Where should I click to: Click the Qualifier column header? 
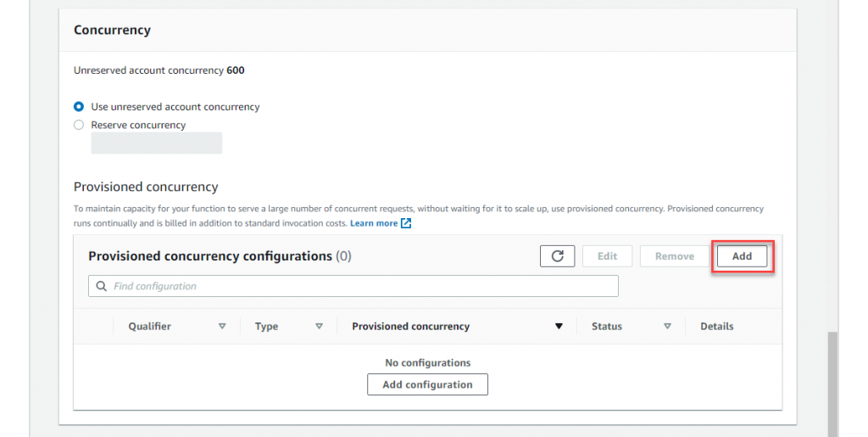(x=149, y=326)
